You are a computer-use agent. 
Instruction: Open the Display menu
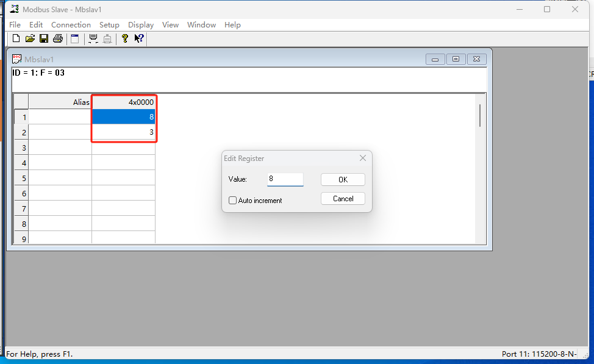141,25
